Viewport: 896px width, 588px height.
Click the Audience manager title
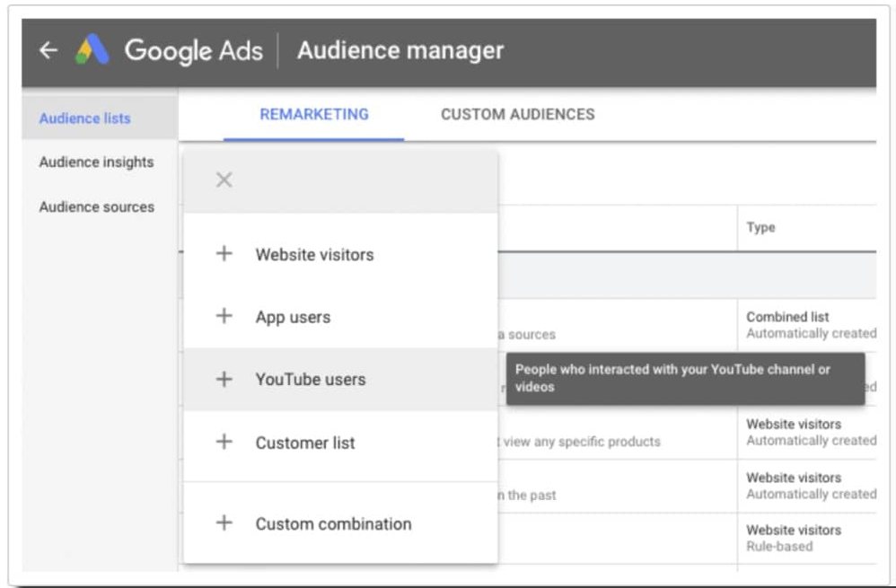click(400, 50)
